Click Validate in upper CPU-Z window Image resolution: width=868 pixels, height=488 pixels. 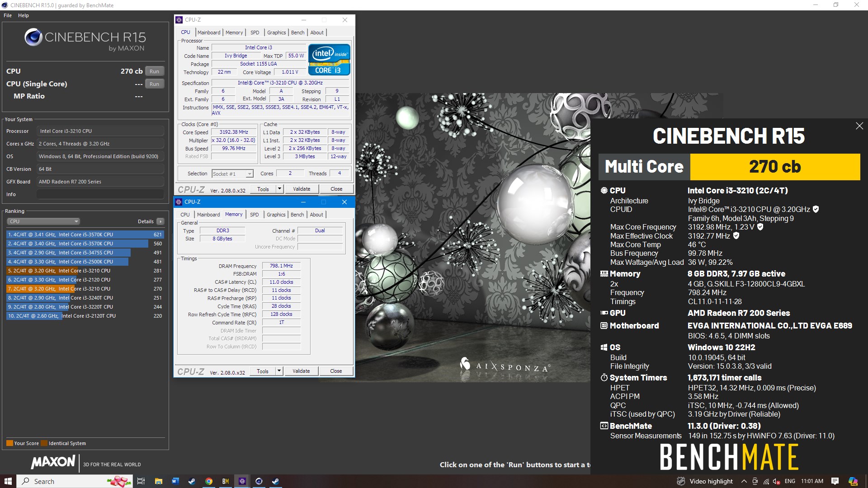point(302,189)
